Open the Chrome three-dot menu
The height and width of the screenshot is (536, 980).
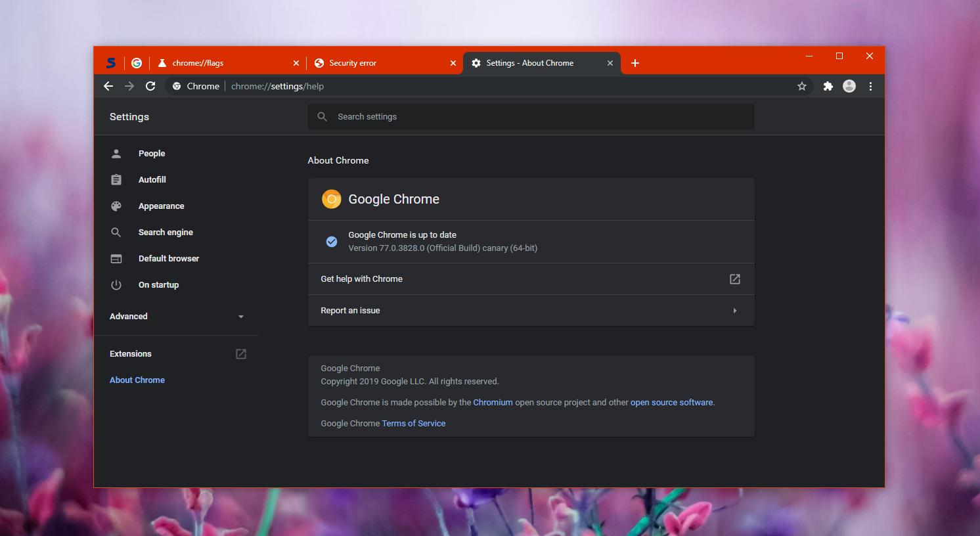(x=870, y=86)
